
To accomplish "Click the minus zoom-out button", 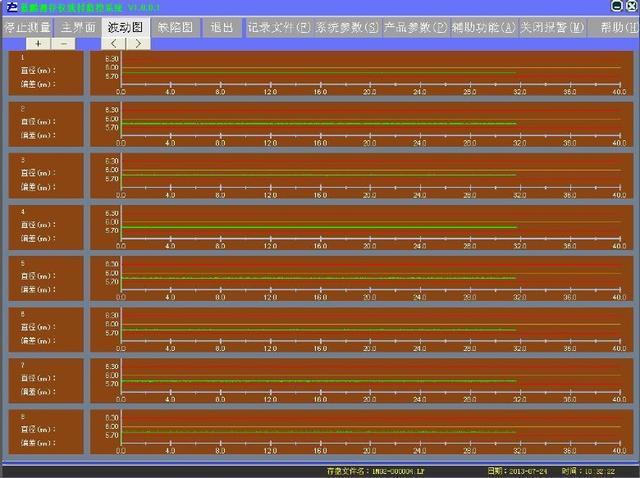I will [65, 44].
